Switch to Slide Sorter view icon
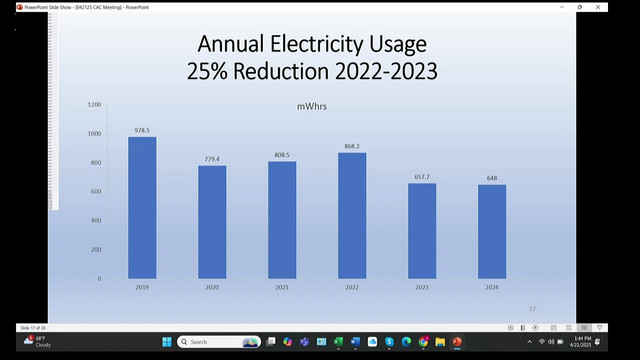This screenshot has height=360, width=640. coord(569,328)
